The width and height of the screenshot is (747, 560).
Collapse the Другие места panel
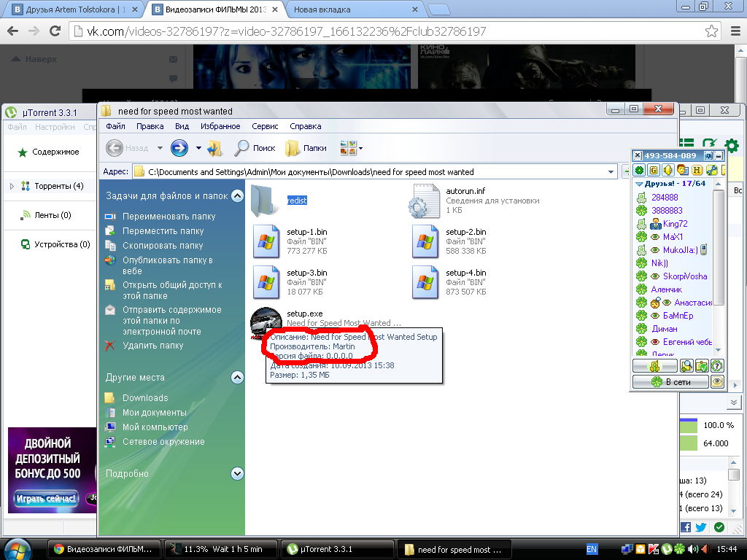[x=237, y=378]
